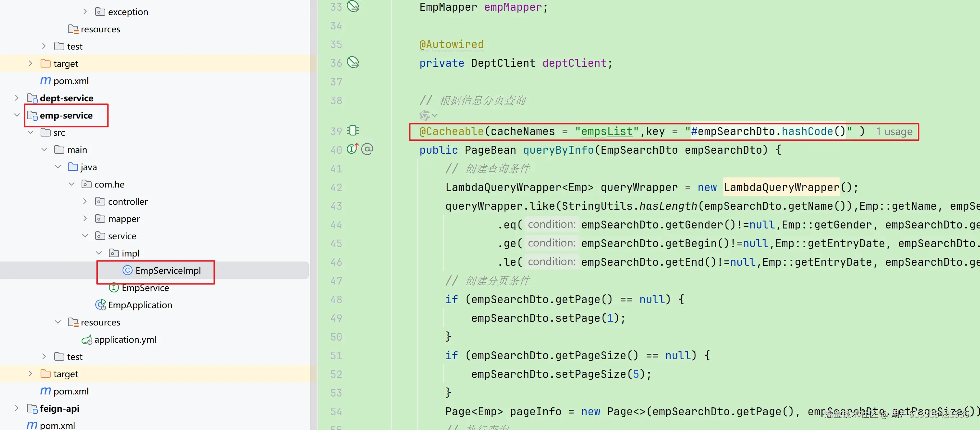
Task: Expand the orange target folder under emp-service
Action: click(x=31, y=374)
